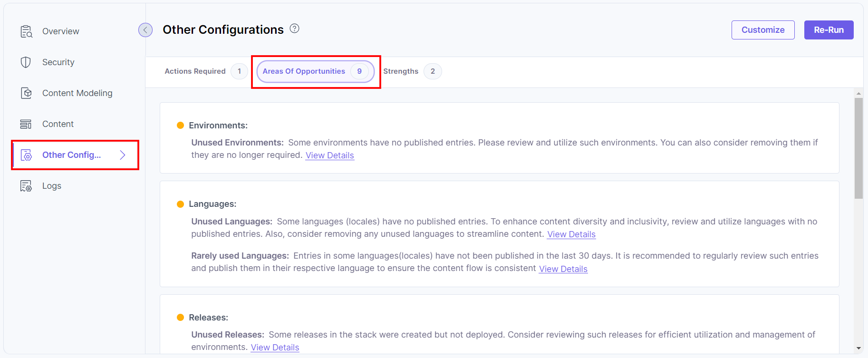Click the Releases: heading
Image resolution: width=868 pixels, height=358 pixels.
click(x=208, y=318)
